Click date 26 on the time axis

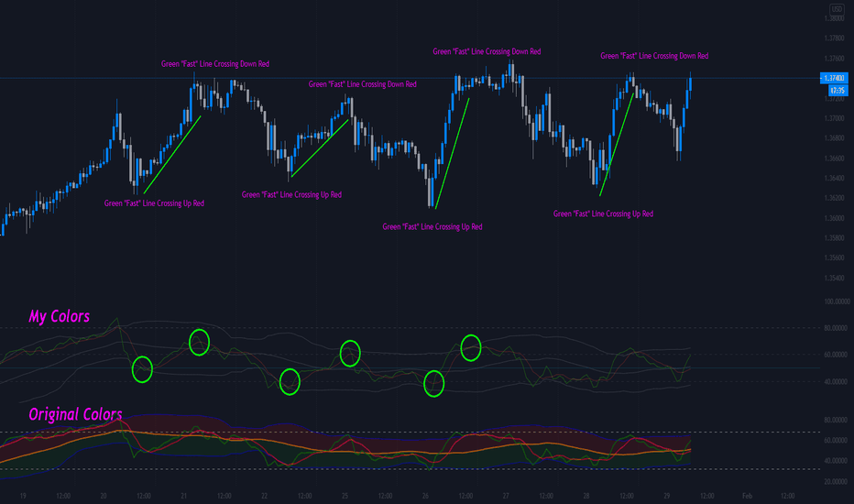point(425,496)
